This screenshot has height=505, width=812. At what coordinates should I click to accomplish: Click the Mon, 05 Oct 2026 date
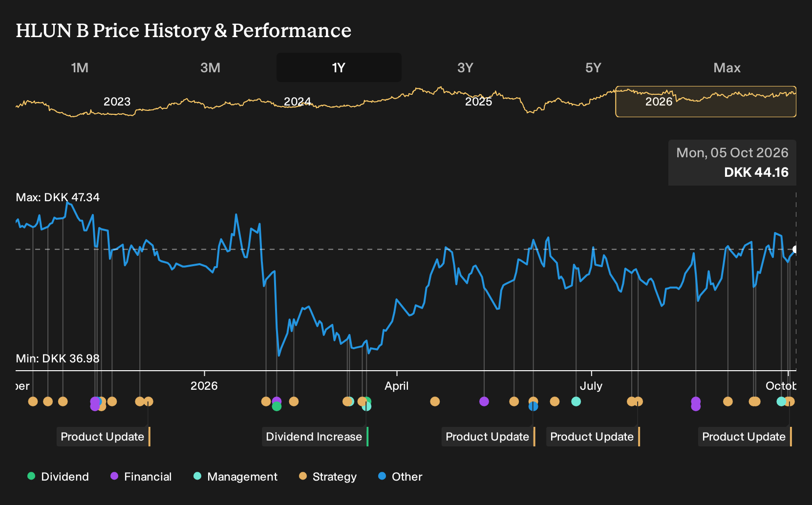click(732, 153)
